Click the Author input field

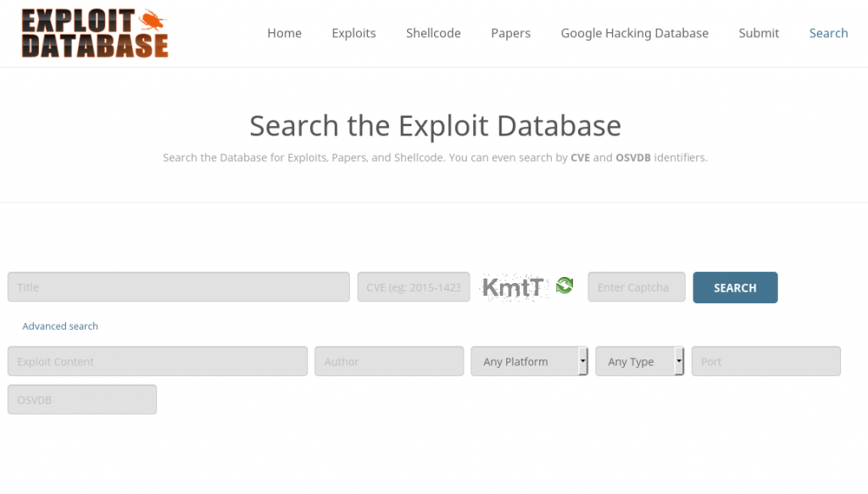(389, 362)
